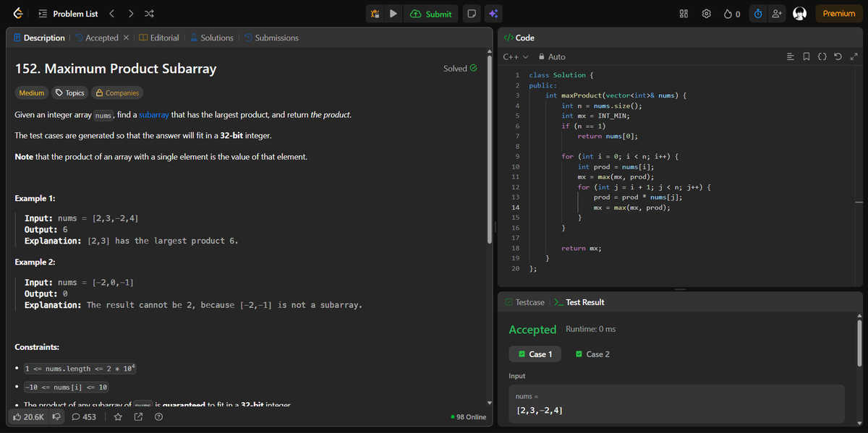Share the problem link icon
This screenshot has width=868, height=433.
(x=138, y=417)
